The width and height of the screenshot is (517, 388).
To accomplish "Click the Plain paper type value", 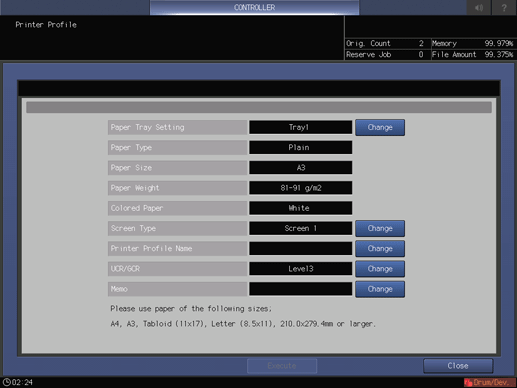I will tap(300, 147).
